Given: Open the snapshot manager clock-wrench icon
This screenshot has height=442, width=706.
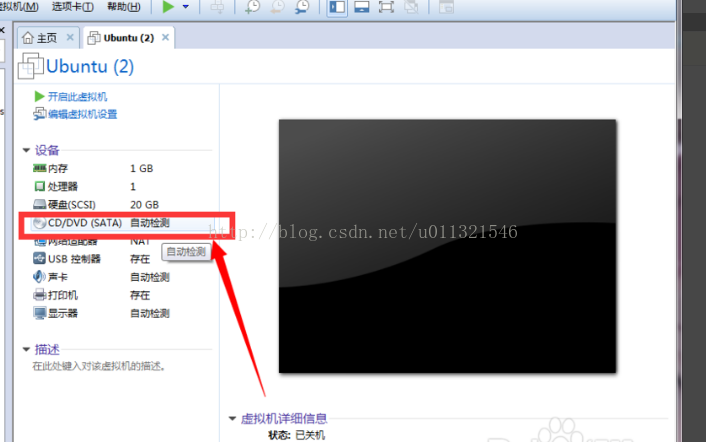Looking at the screenshot, I should click(302, 7).
